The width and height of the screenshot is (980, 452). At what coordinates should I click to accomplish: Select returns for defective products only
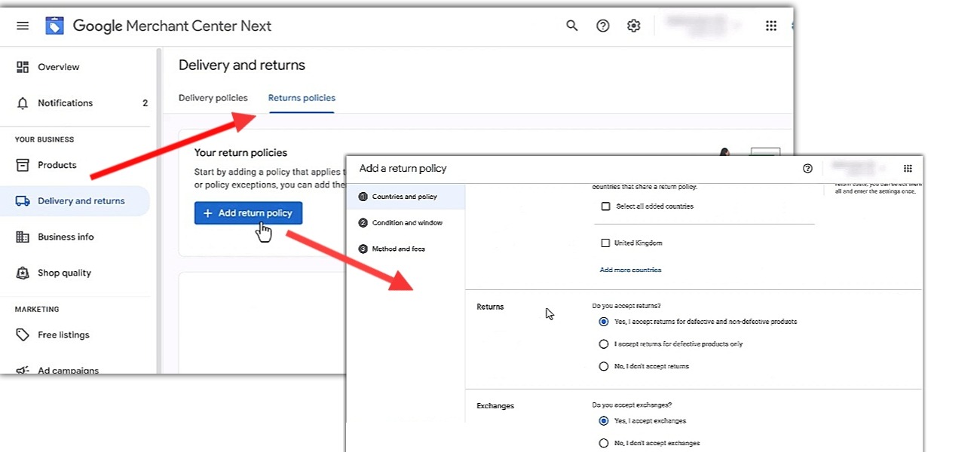click(603, 344)
